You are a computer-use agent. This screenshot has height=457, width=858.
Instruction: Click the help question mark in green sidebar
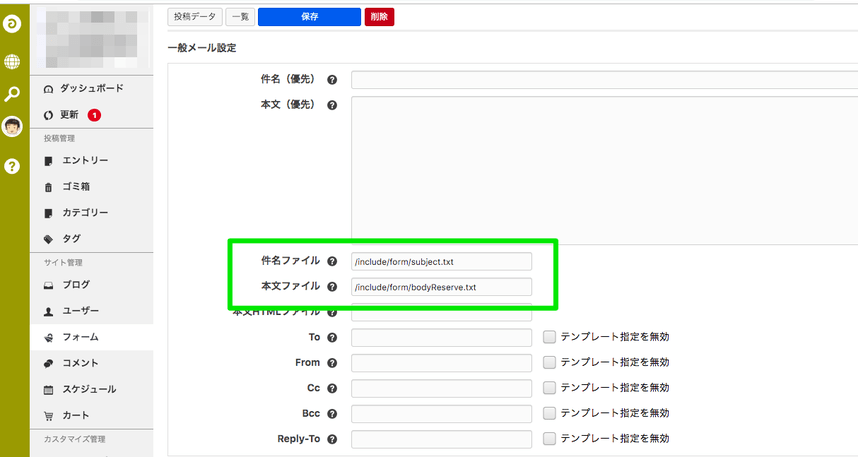click(x=13, y=166)
